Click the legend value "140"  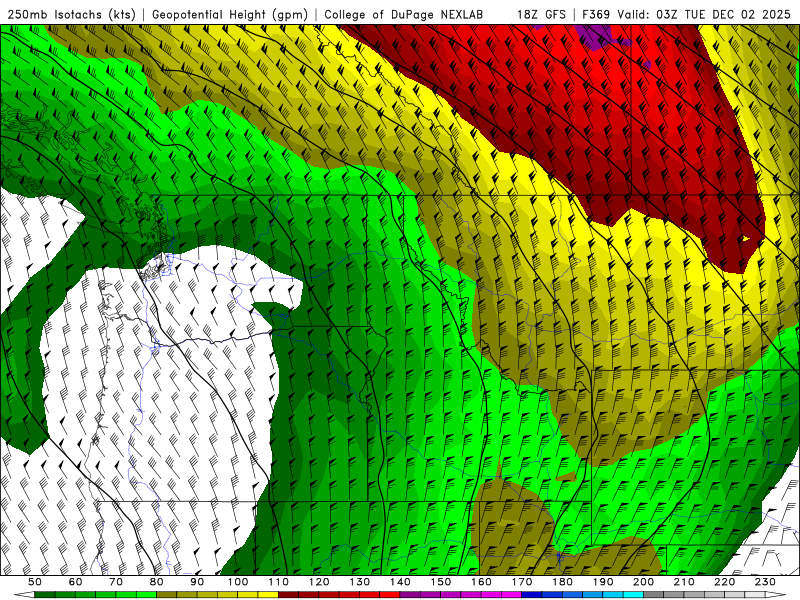coord(400,582)
